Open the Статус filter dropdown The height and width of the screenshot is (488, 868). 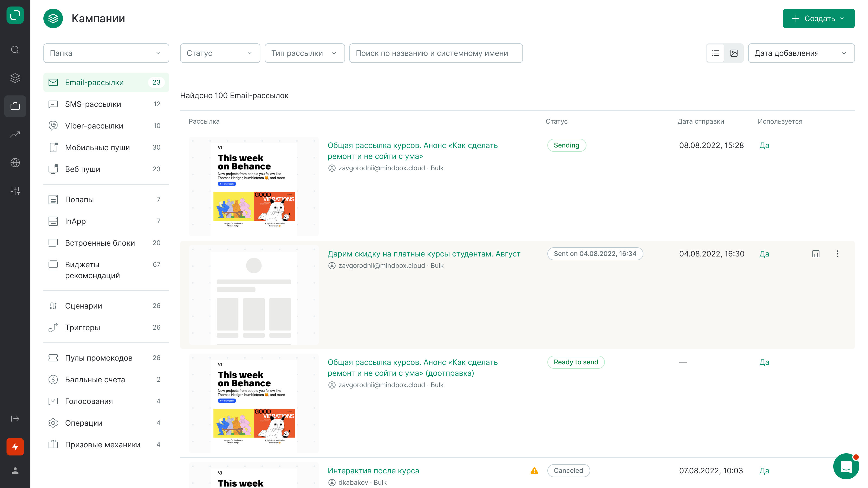220,53
